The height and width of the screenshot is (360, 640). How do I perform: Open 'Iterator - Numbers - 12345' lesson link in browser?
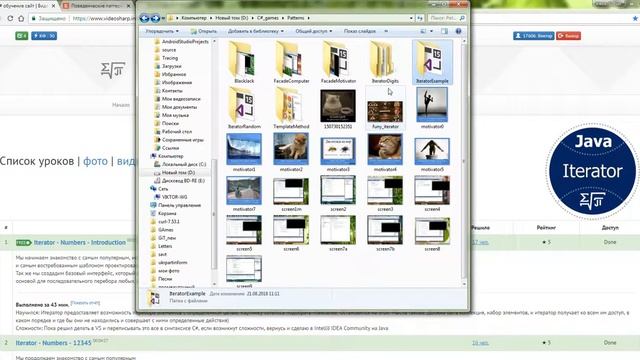click(53, 343)
